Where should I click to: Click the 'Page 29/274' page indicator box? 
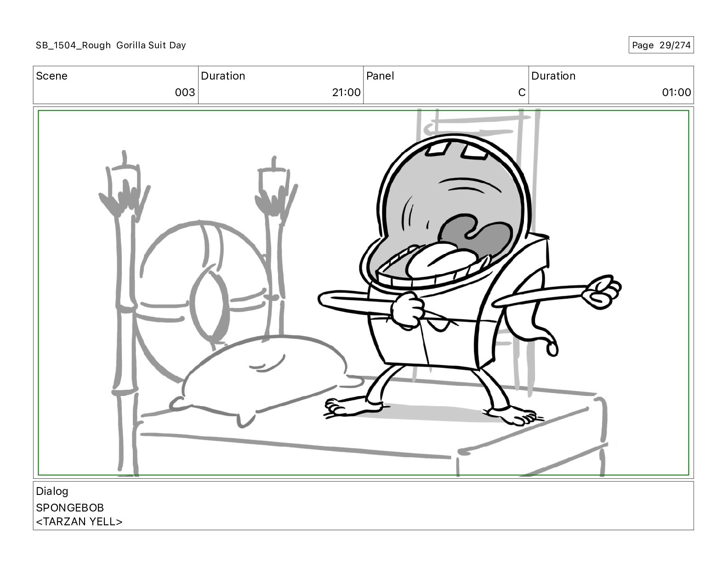(x=661, y=45)
